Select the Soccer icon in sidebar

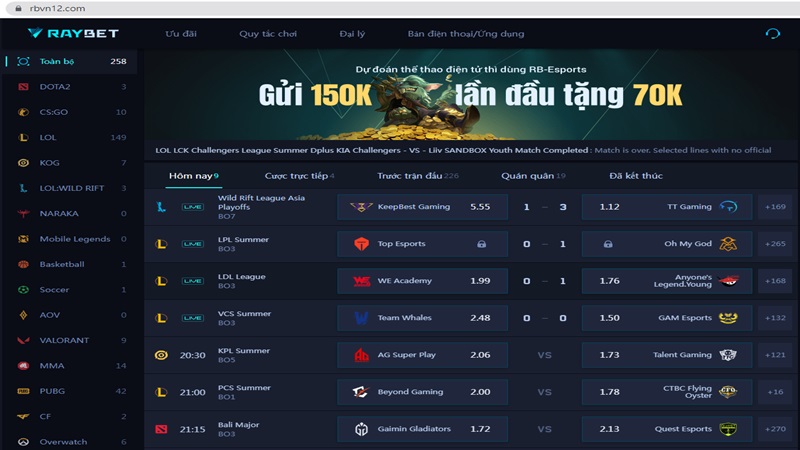(23, 289)
